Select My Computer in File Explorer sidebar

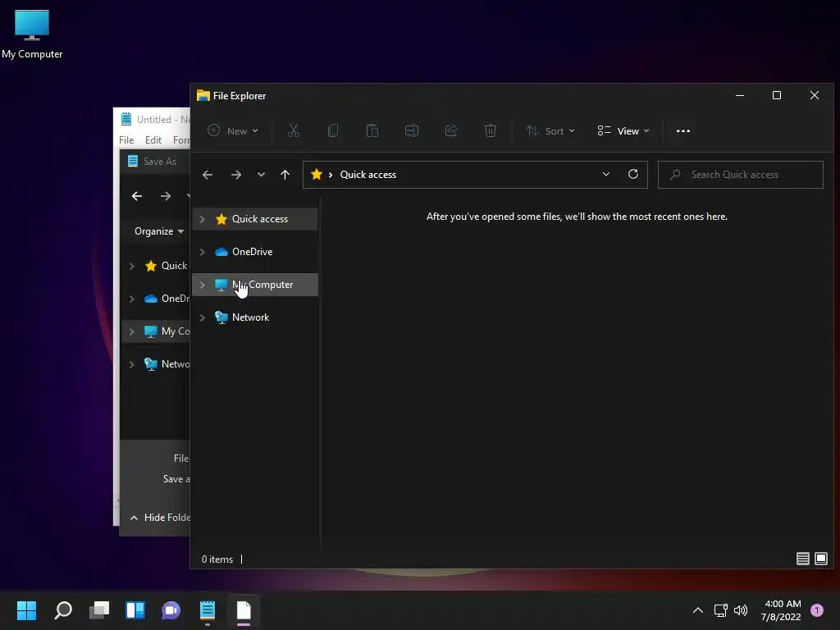(255, 285)
